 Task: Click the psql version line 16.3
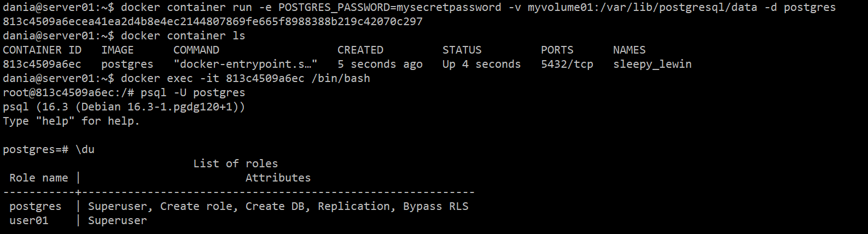click(124, 107)
